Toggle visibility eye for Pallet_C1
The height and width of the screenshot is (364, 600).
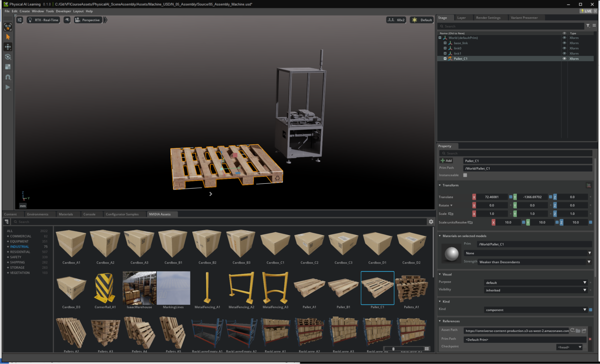[564, 58]
